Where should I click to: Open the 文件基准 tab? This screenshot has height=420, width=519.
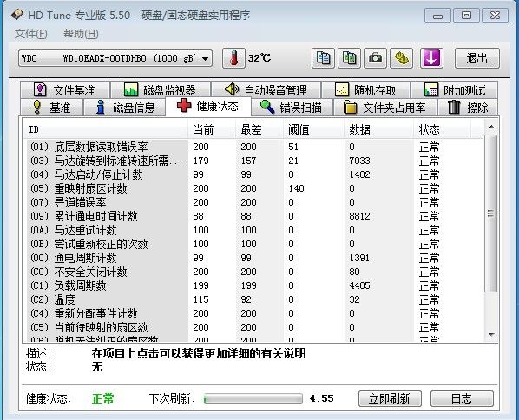pos(65,90)
